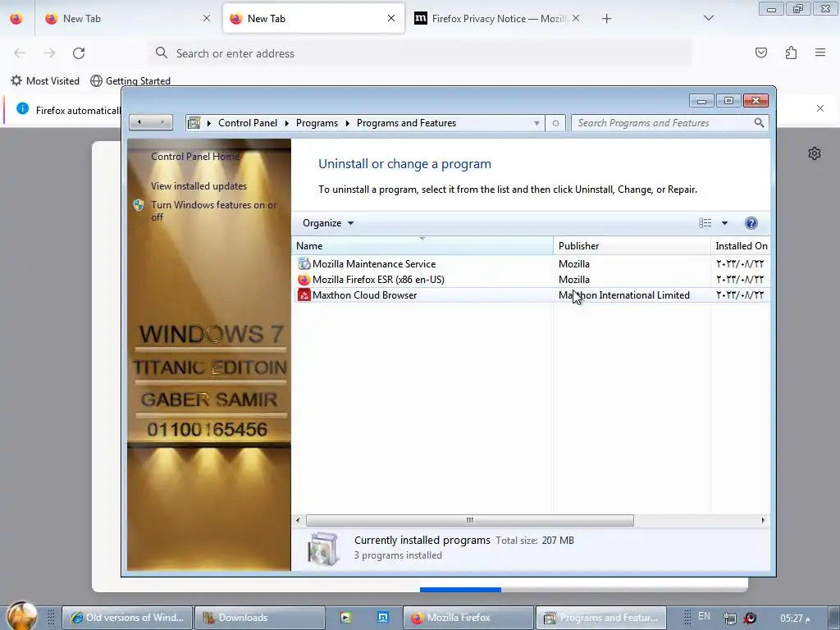Click the muted volume tray icon
This screenshot has width=840, height=630.
pos(750,619)
